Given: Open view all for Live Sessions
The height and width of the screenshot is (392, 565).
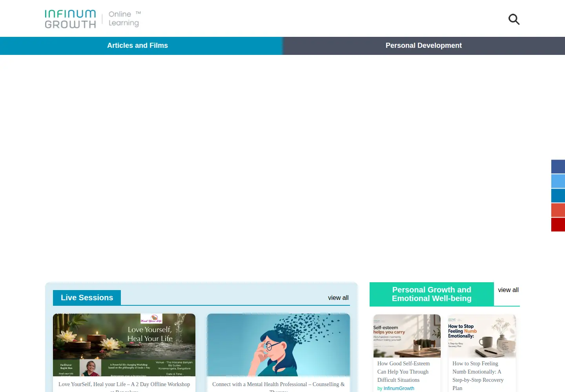Looking at the screenshot, I should (x=338, y=298).
